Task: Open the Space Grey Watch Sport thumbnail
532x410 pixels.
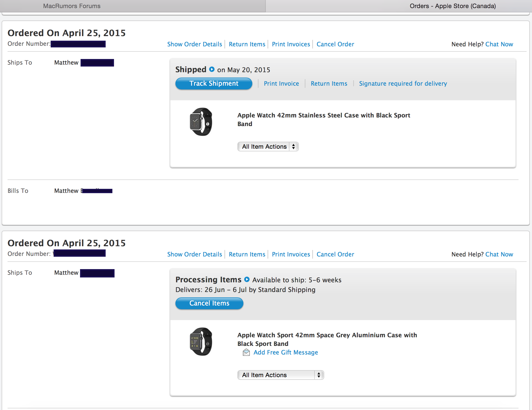Action: [x=201, y=342]
